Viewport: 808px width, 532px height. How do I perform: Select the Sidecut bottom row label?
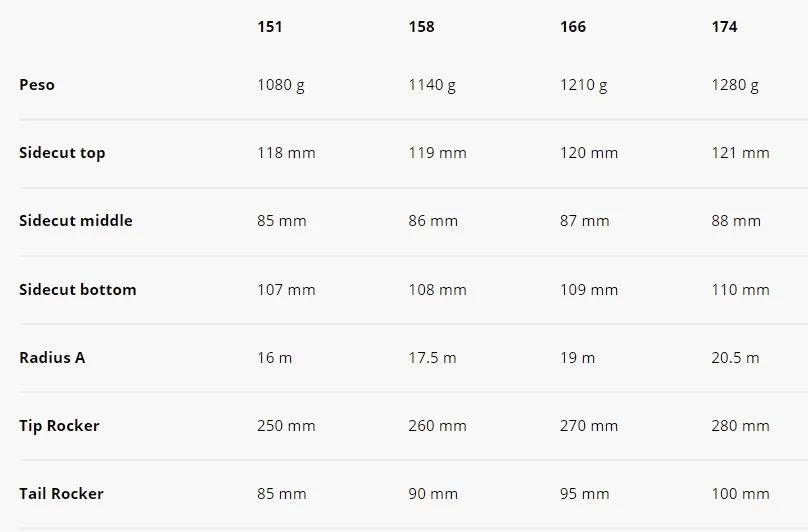click(78, 290)
